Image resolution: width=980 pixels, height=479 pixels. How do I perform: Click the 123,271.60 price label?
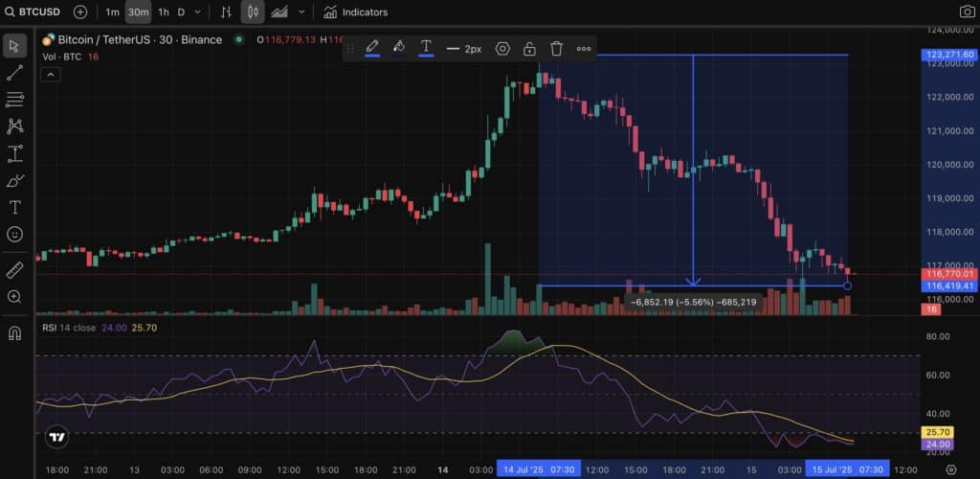pyautogui.click(x=948, y=55)
